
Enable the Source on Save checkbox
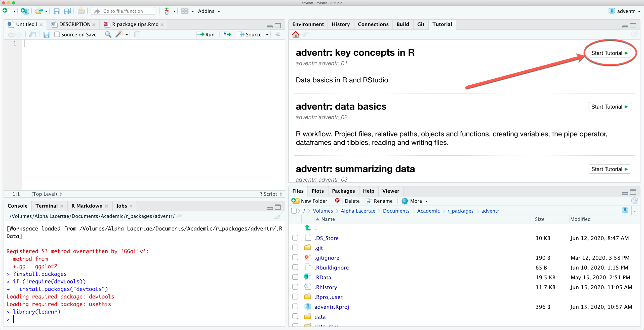click(57, 35)
